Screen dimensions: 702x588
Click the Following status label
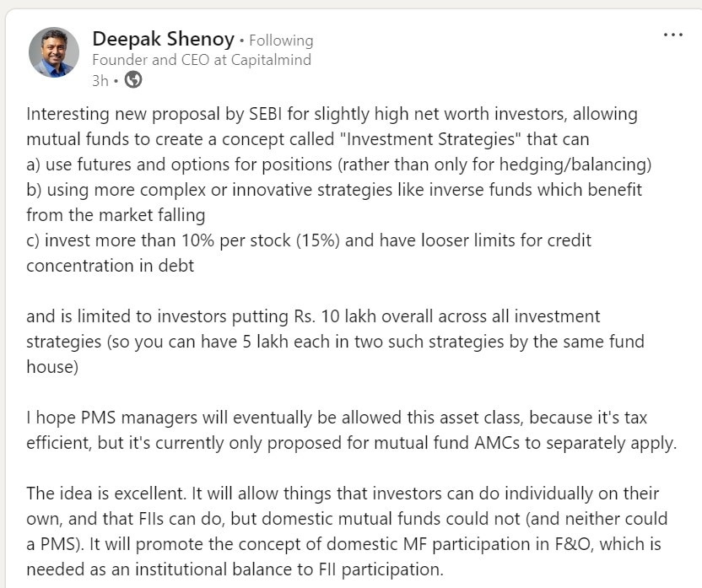(x=281, y=40)
